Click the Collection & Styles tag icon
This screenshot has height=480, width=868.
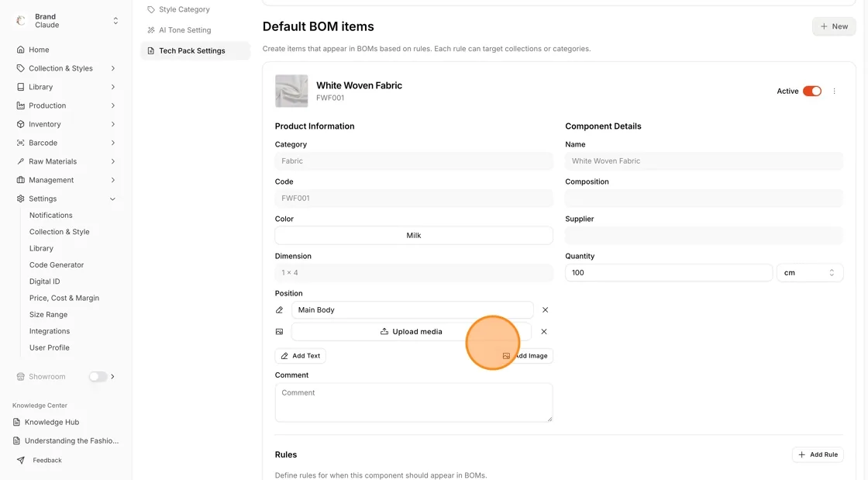[20, 68]
